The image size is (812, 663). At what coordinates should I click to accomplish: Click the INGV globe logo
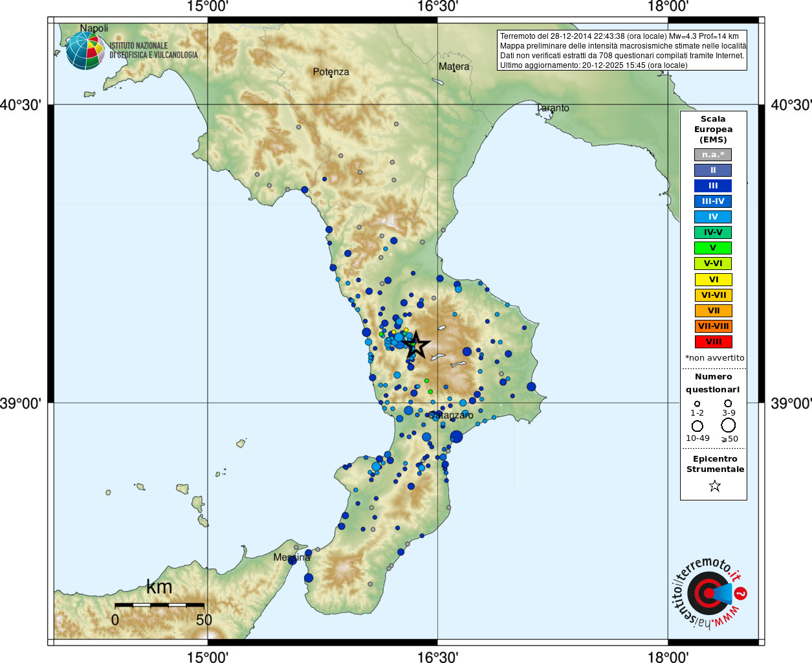pyautogui.click(x=85, y=51)
